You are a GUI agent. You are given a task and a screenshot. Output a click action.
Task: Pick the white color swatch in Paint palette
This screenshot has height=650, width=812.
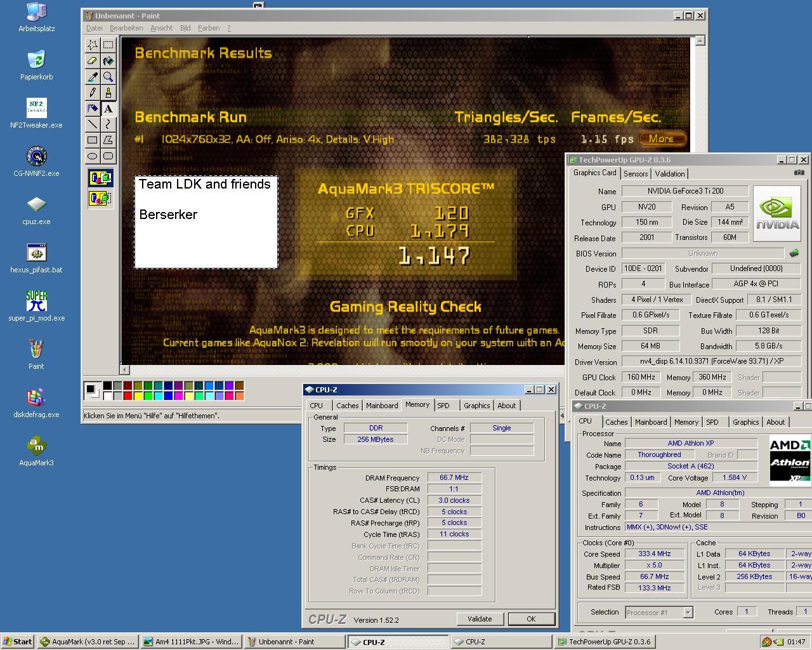tap(107, 396)
